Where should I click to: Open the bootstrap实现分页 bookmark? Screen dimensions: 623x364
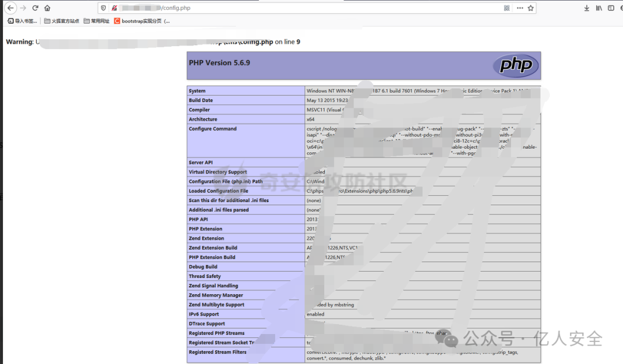click(x=142, y=21)
